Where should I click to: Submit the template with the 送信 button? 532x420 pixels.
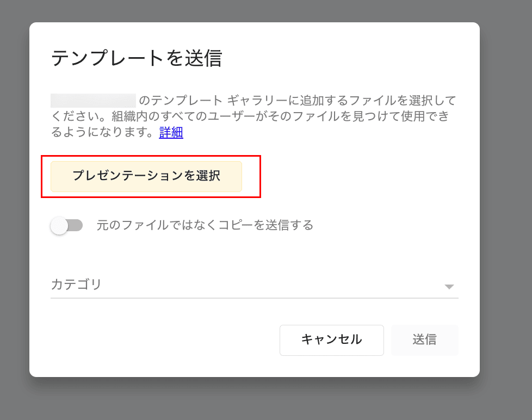point(424,340)
